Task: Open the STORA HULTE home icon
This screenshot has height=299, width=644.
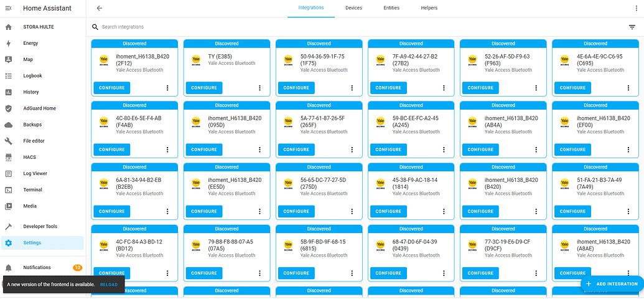Action: click(8, 27)
